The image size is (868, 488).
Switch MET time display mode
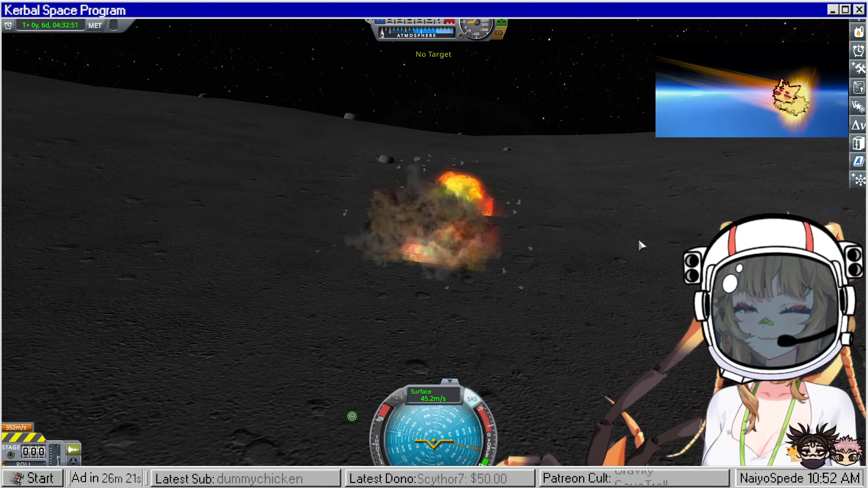click(95, 26)
